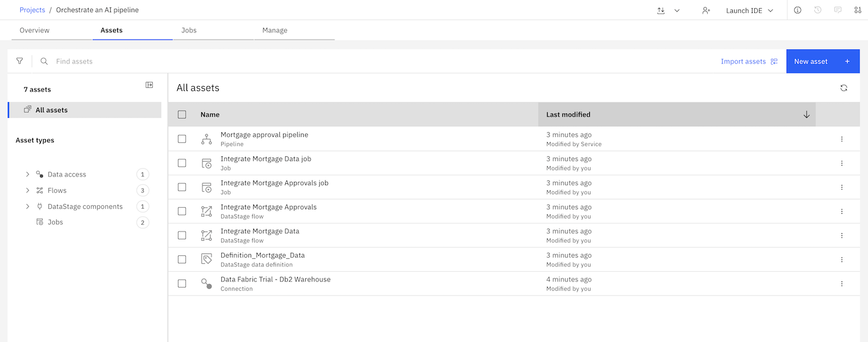
Task: Open the comments chat icon
Action: pos(838,10)
